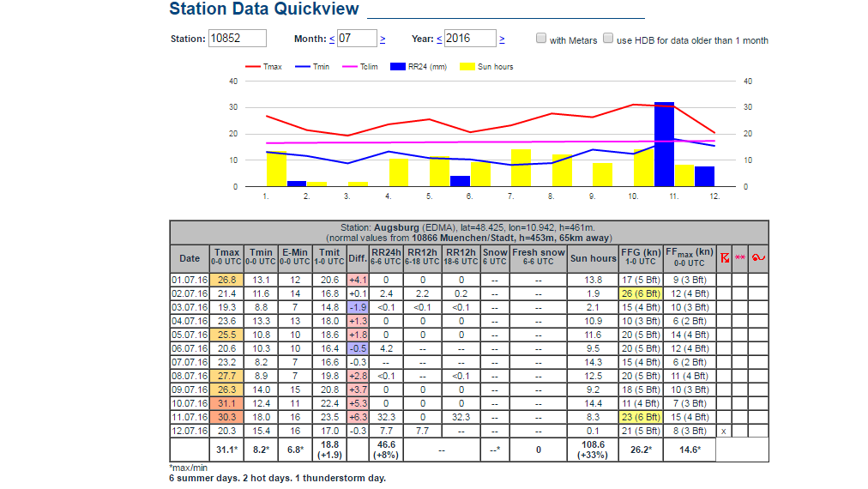Click the Station number input field

(238, 39)
